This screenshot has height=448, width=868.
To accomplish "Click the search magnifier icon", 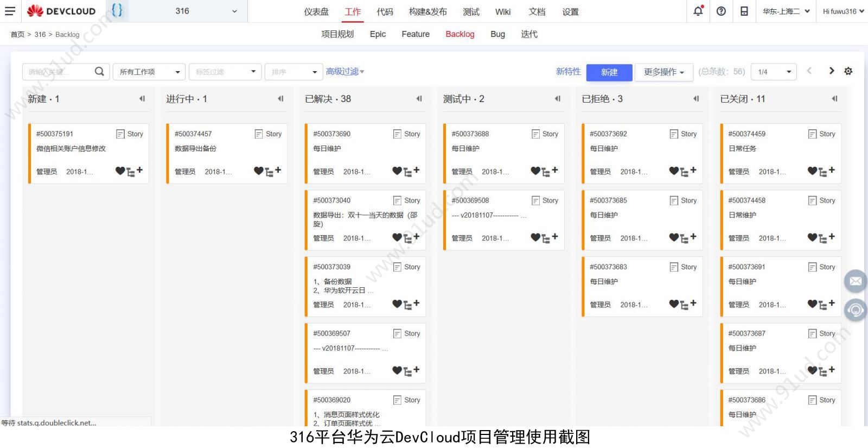I will [x=99, y=71].
